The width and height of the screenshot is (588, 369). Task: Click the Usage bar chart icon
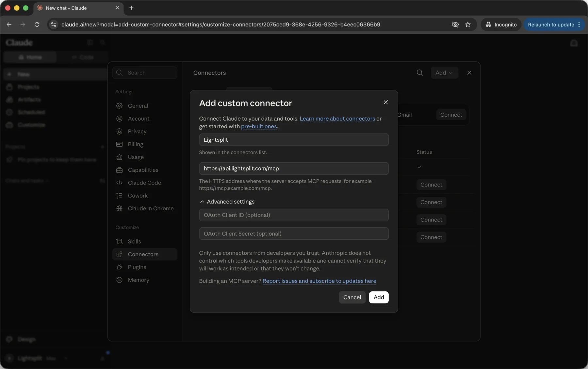[120, 157]
